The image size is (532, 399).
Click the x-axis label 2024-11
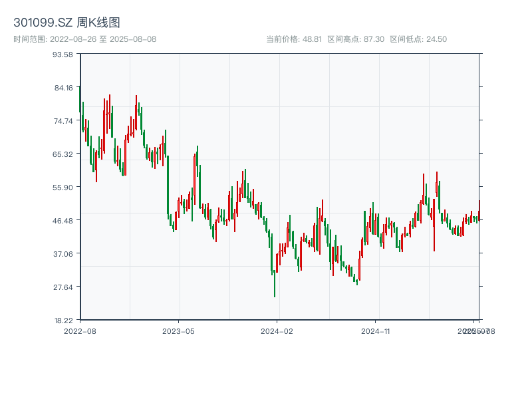point(375,331)
